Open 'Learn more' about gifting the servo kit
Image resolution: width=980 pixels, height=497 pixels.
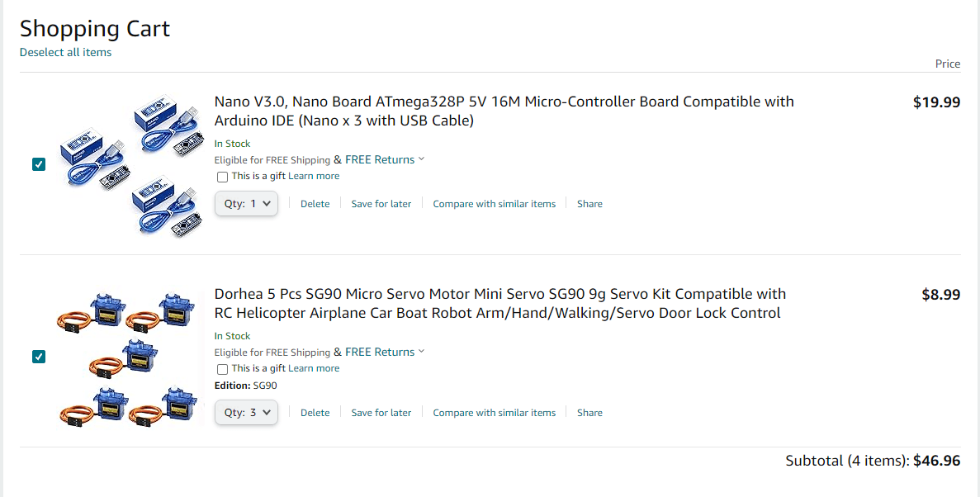coord(314,369)
